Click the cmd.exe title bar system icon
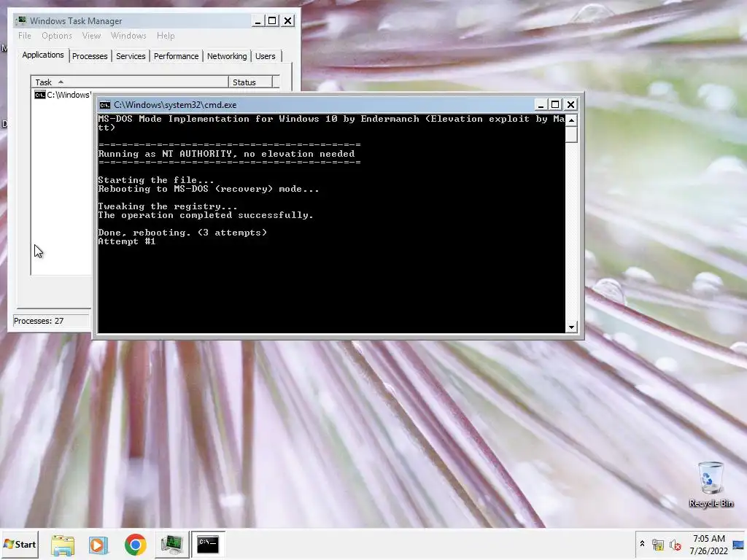Viewport: 747px width, 560px height. pos(105,105)
